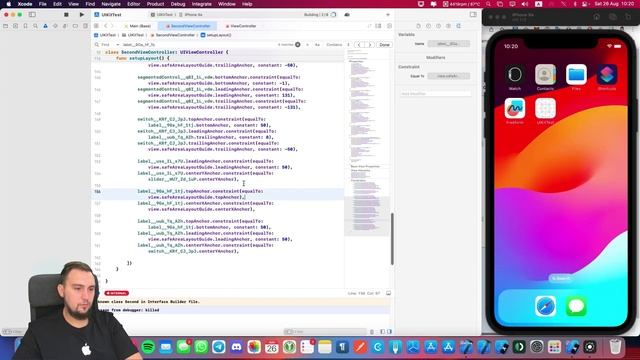
Task: Switch to the ViewController tab
Action: (x=241, y=26)
